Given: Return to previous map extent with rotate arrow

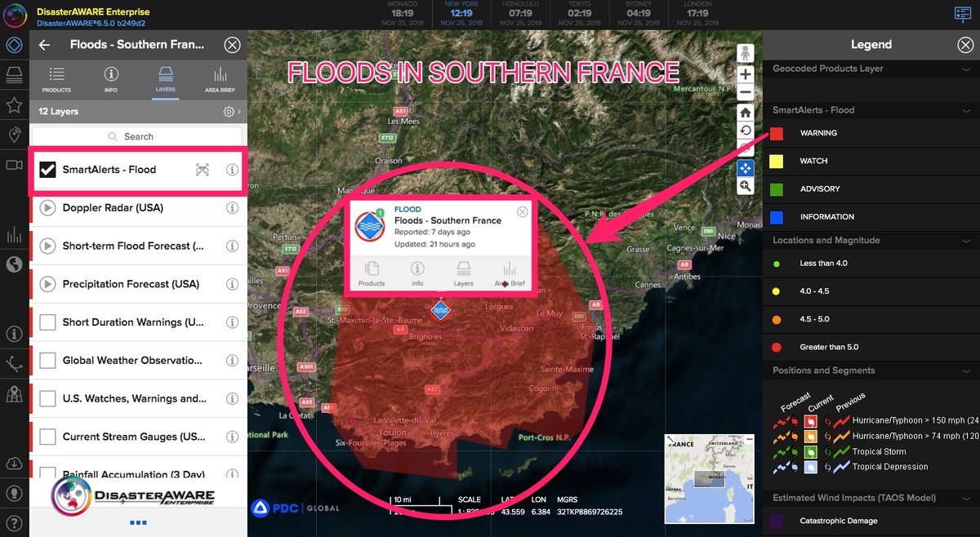Looking at the screenshot, I should pyautogui.click(x=746, y=131).
